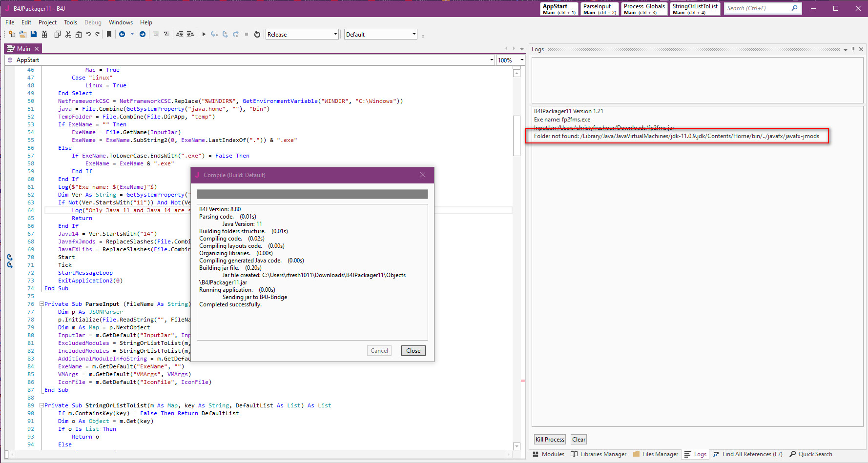Click the Compile dialog progress bar
This screenshot has height=463, width=868.
pyautogui.click(x=312, y=194)
